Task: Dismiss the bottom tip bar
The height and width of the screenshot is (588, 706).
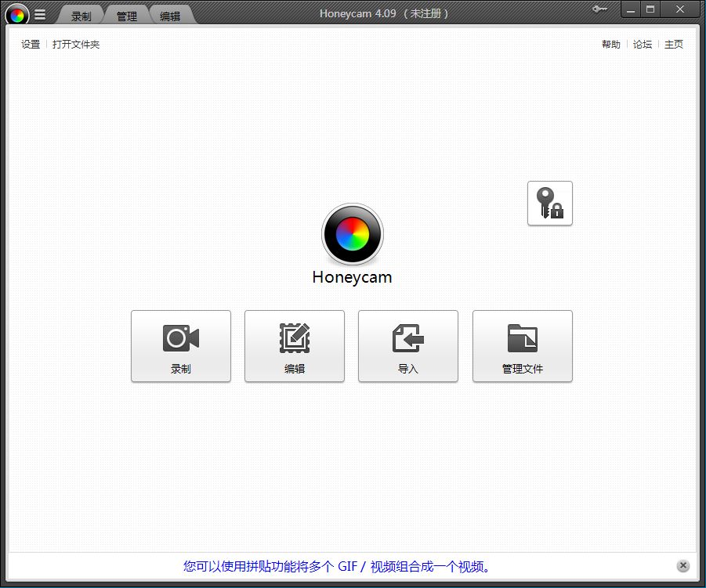Action: [683, 566]
